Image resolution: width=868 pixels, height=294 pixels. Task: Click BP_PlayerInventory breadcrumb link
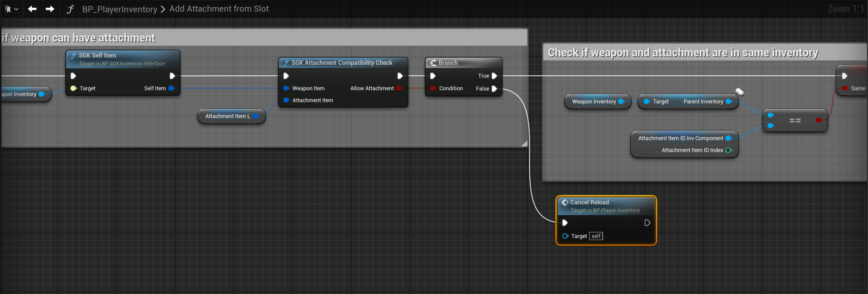pyautogui.click(x=120, y=9)
